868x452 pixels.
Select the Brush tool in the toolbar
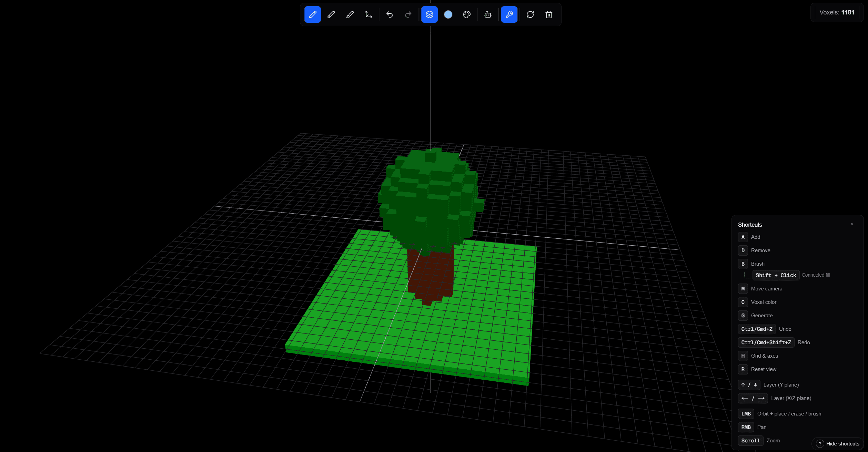pyautogui.click(x=350, y=14)
